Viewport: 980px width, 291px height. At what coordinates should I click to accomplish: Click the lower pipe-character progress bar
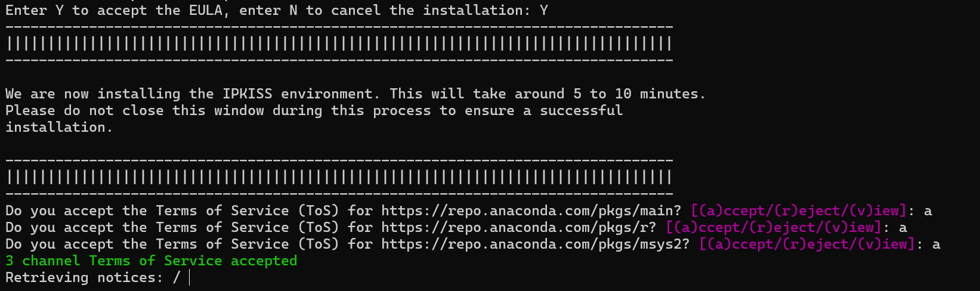pos(339,177)
